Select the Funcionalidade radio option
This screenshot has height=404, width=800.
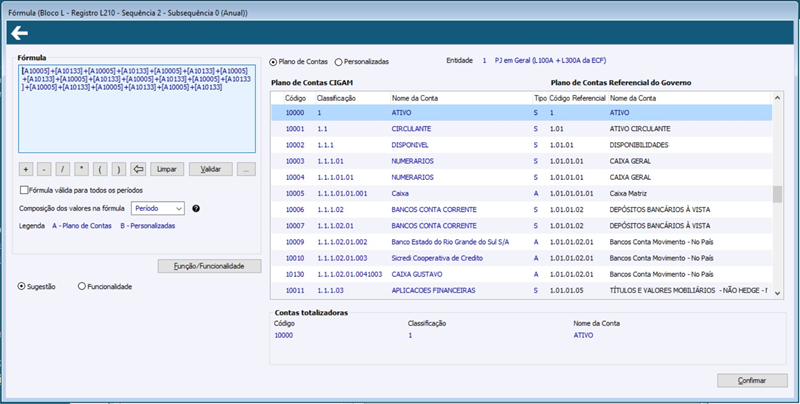coord(82,287)
